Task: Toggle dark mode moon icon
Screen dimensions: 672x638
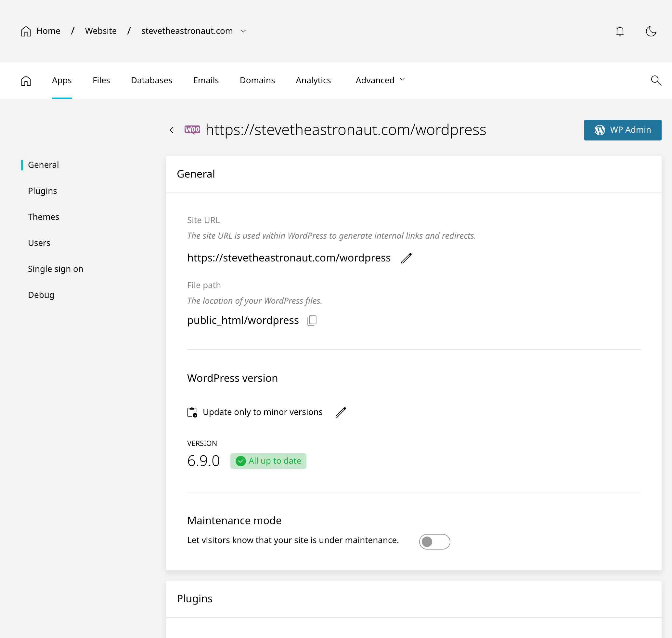Action: click(651, 31)
